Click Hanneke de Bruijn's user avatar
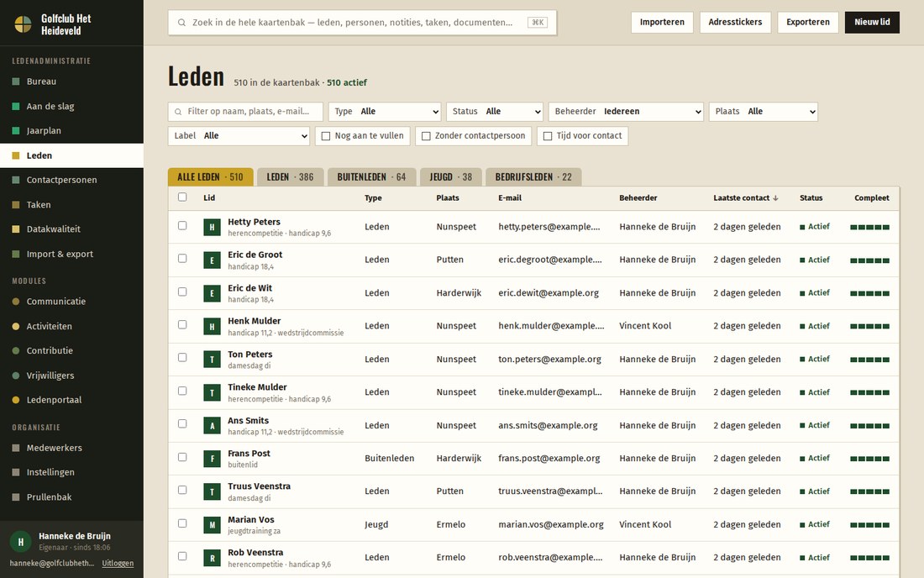The width and height of the screenshot is (924, 578). pos(21,542)
